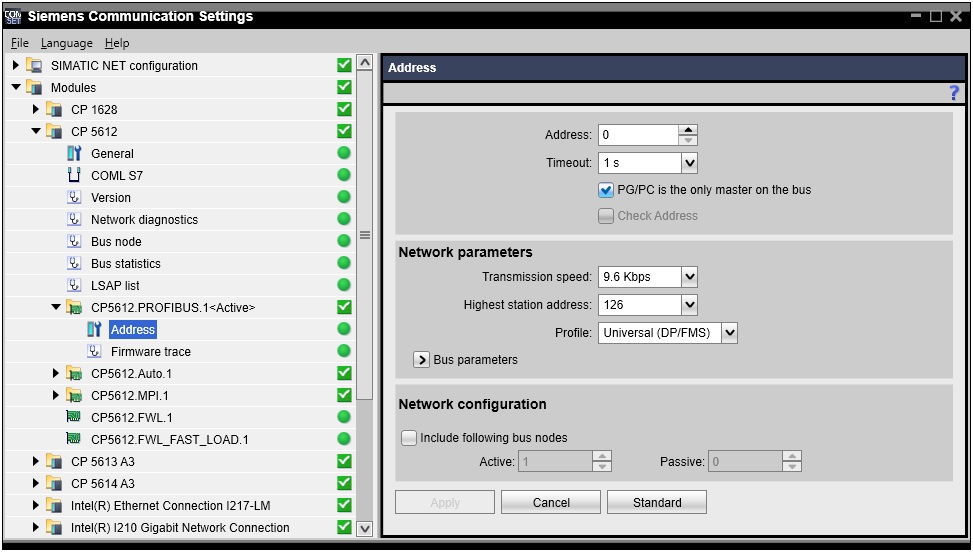
Task: Open the Help menu
Action: tap(117, 43)
